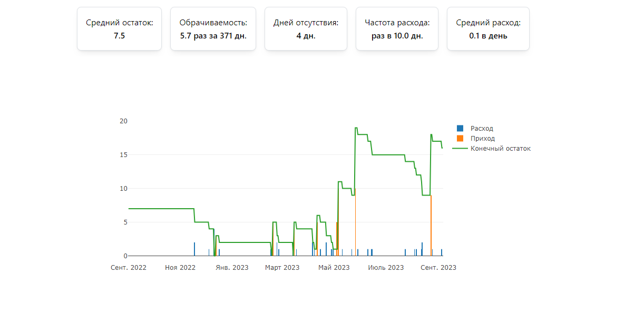The image size is (644, 322).
Task: Click the blue Расход bar in November 2022
Action: tap(194, 249)
